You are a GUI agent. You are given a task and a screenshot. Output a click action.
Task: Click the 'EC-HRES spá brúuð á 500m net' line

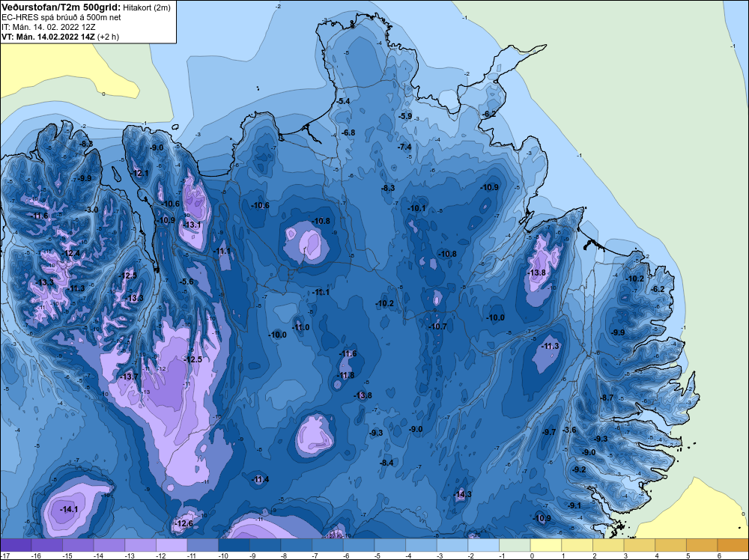point(61,17)
